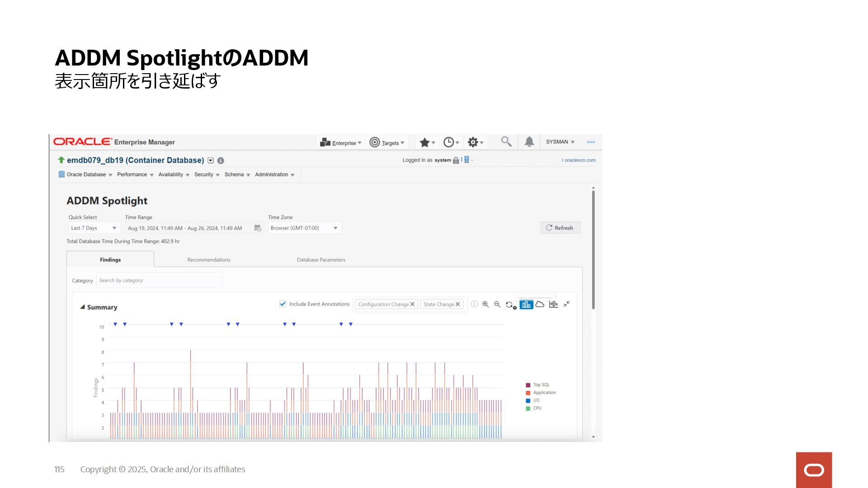This screenshot has width=868, height=488.
Task: Open the Schema menu
Action: pos(237,174)
